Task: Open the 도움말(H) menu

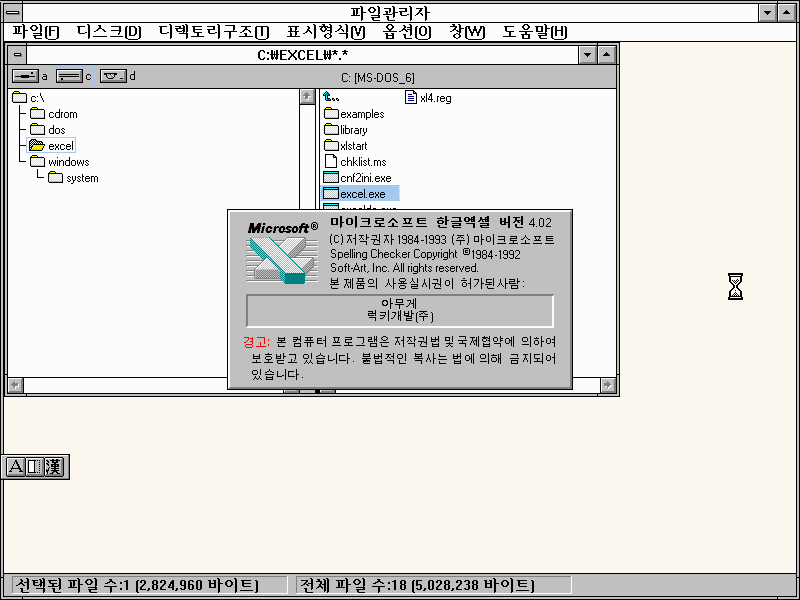Action: point(535,32)
